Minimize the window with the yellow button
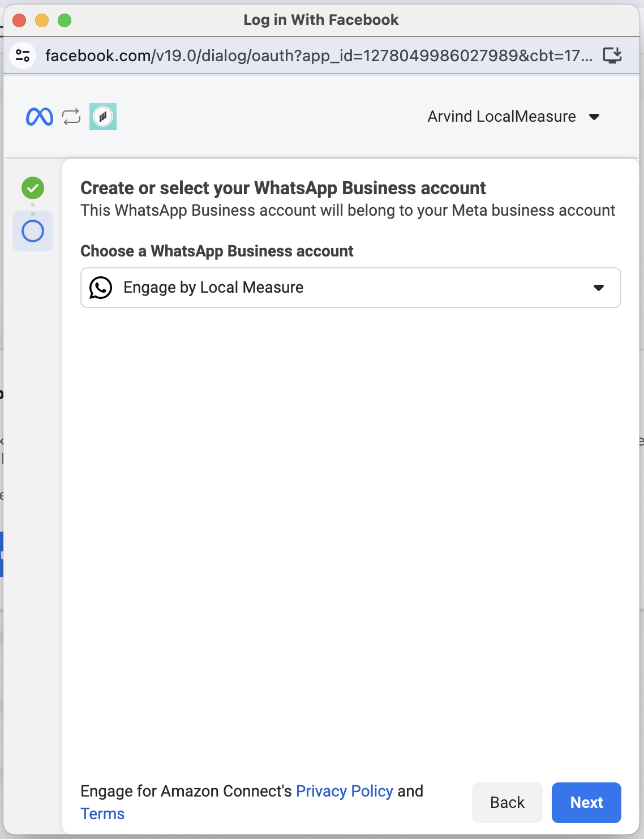This screenshot has width=644, height=839. pos(42,20)
